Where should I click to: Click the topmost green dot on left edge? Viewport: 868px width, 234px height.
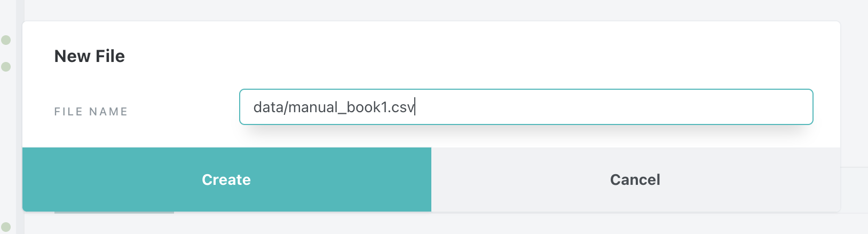6,40
